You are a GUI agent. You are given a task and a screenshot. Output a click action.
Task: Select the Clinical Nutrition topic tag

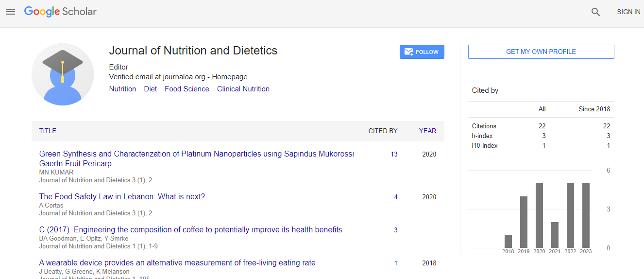(243, 89)
